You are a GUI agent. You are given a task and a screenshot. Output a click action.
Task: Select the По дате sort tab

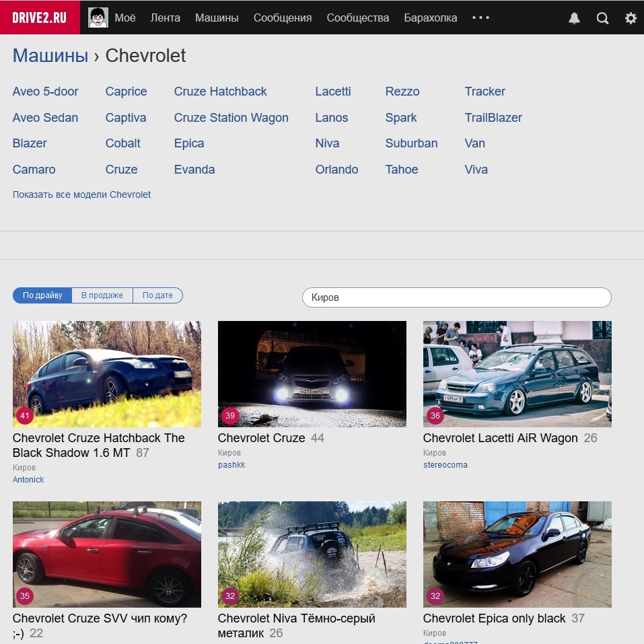tap(157, 295)
